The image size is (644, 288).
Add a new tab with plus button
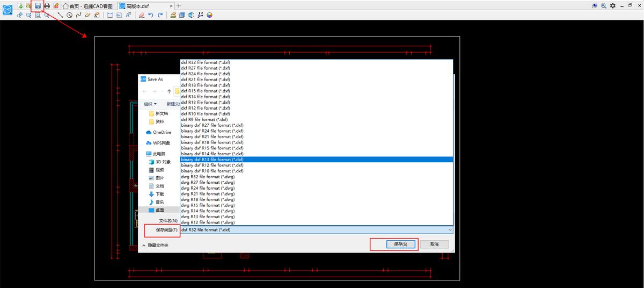click(x=179, y=6)
